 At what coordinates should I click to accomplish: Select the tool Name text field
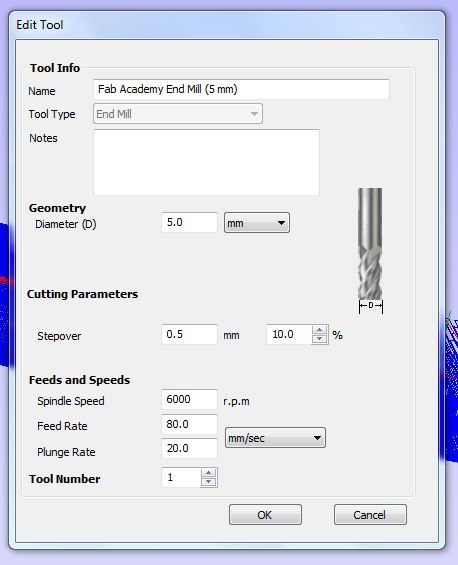coord(241,89)
